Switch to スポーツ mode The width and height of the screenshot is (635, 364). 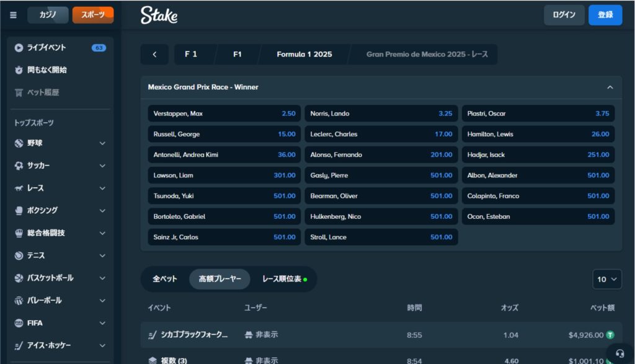[x=93, y=15]
